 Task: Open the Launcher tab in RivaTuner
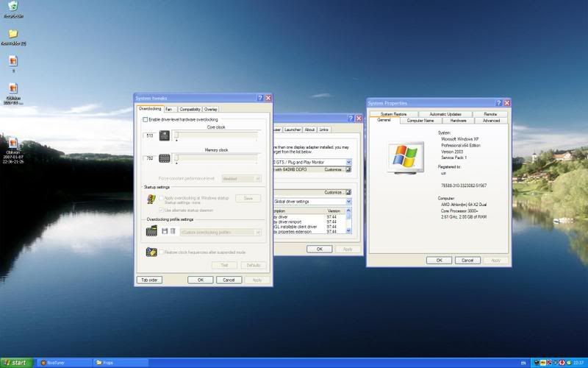click(x=293, y=130)
